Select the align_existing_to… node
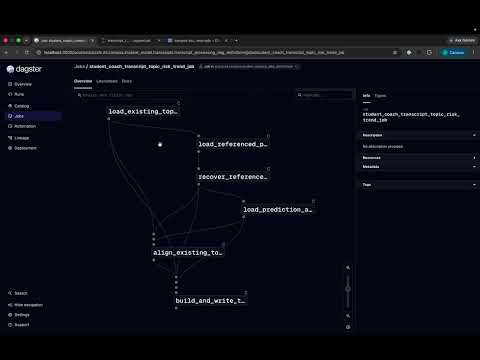Screen dimensions: 480x360 pos(188,253)
